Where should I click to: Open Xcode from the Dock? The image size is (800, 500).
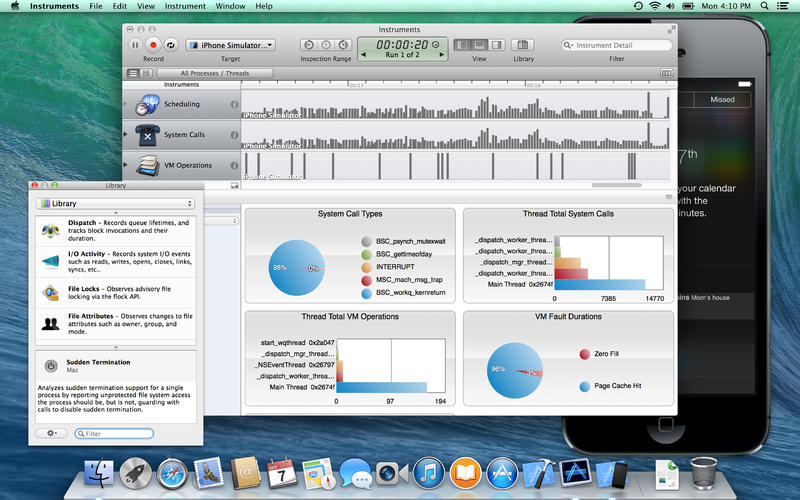(538, 473)
